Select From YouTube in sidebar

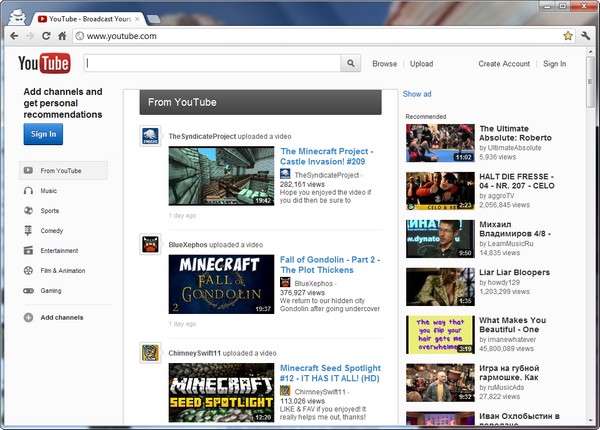(63, 171)
